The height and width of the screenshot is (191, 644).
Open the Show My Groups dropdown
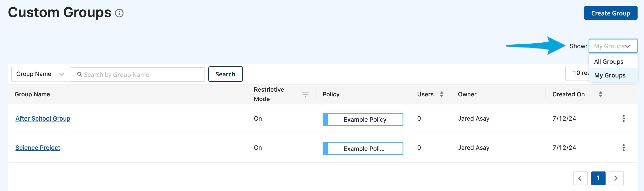point(613,46)
